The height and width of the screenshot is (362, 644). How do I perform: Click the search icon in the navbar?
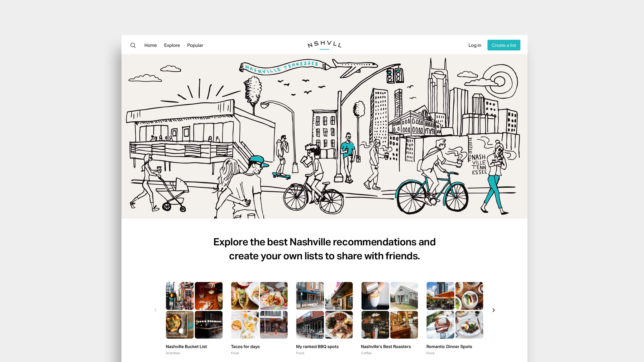tap(133, 45)
